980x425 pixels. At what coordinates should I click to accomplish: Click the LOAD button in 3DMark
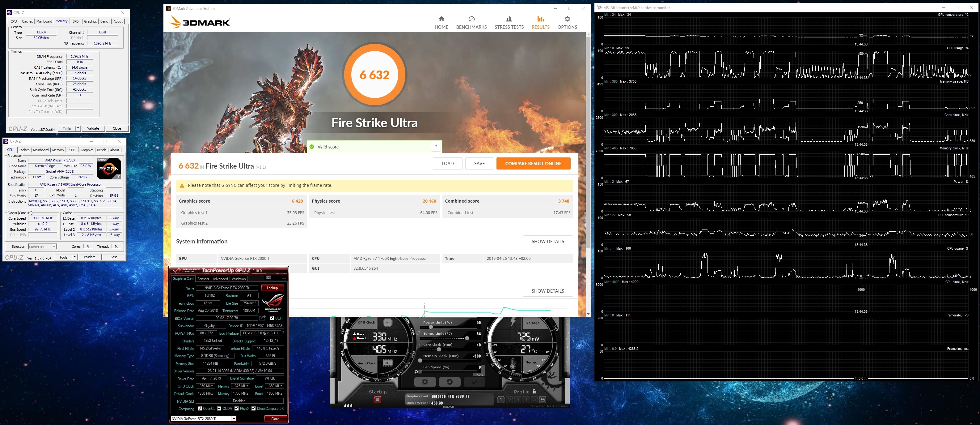pos(448,163)
